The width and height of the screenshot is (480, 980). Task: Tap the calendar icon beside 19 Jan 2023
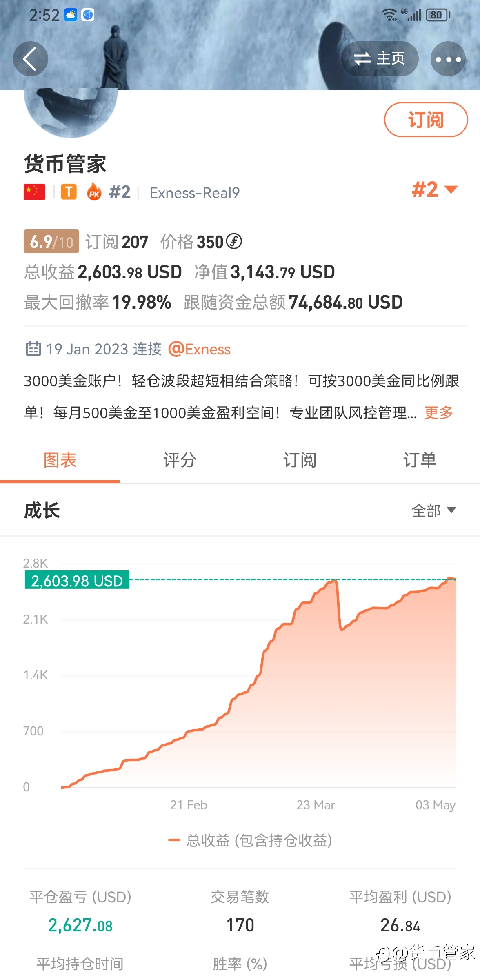pyautogui.click(x=33, y=349)
